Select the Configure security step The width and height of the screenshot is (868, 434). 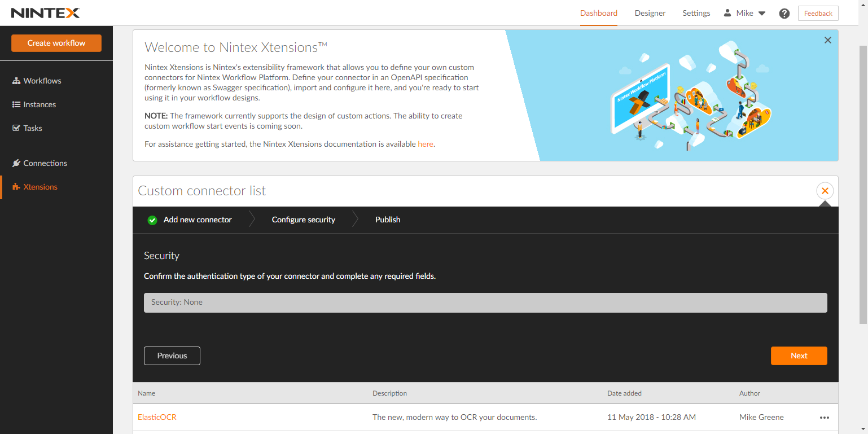point(304,220)
